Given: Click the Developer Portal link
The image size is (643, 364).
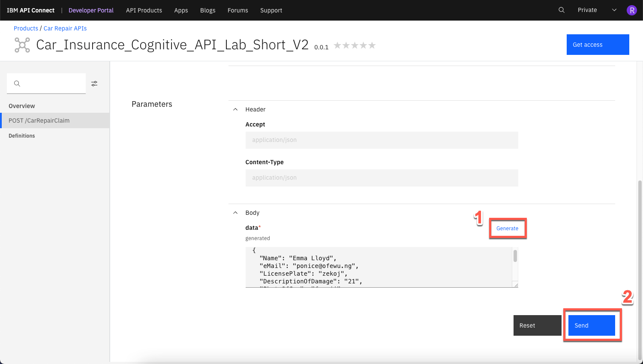Looking at the screenshot, I should tap(91, 10).
